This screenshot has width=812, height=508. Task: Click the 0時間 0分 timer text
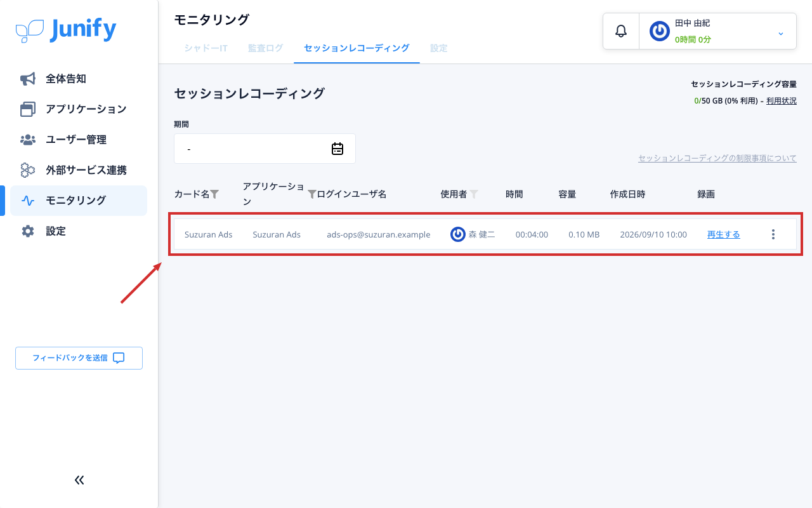[693, 39]
